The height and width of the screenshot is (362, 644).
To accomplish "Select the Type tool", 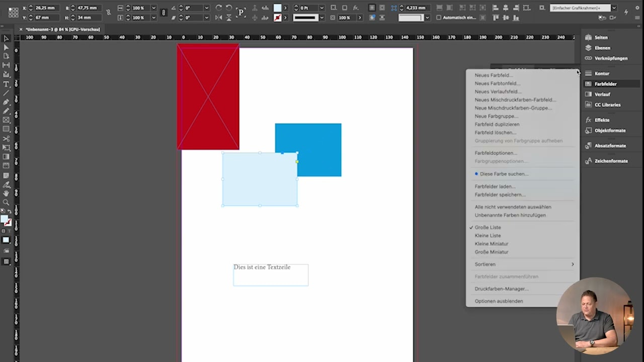I will tap(6, 84).
